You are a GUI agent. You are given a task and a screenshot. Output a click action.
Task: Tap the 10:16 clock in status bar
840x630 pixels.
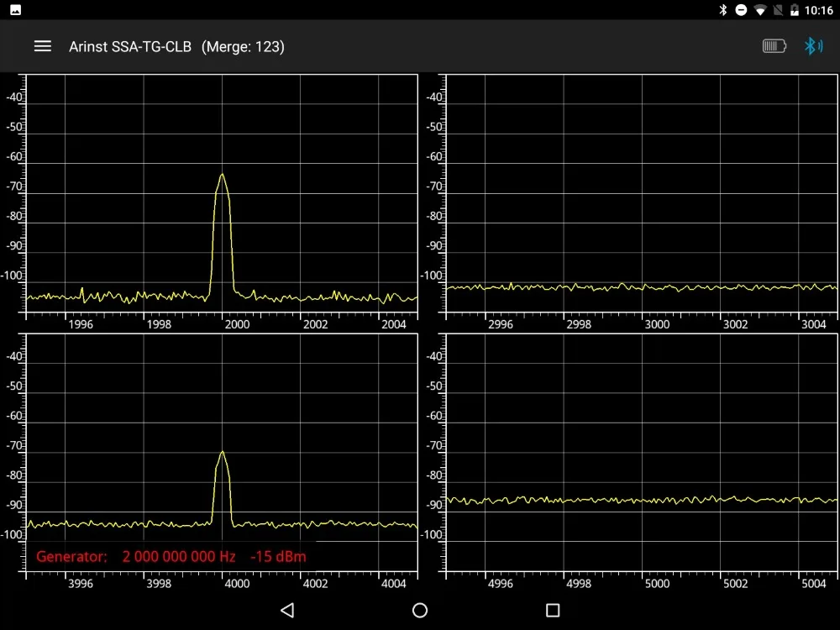(818, 10)
